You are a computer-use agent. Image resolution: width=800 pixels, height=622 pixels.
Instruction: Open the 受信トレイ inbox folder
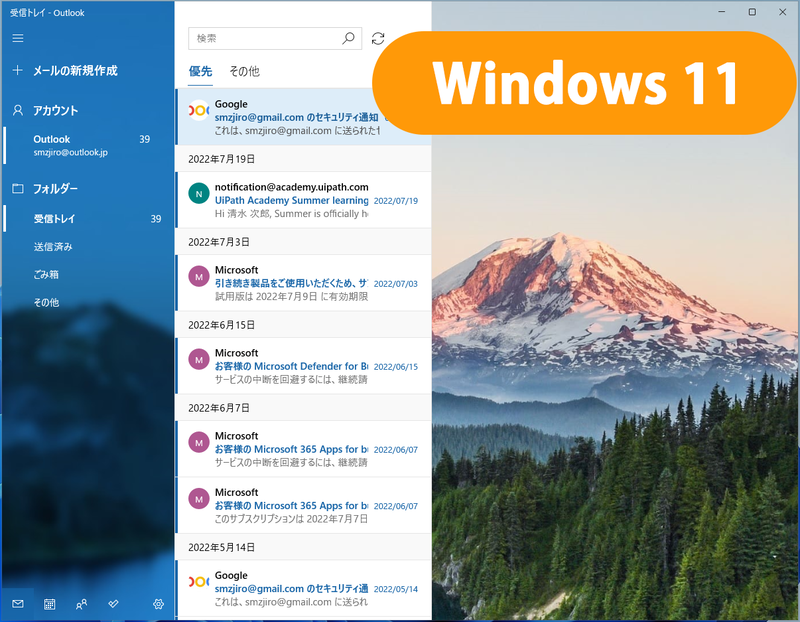(x=88, y=219)
